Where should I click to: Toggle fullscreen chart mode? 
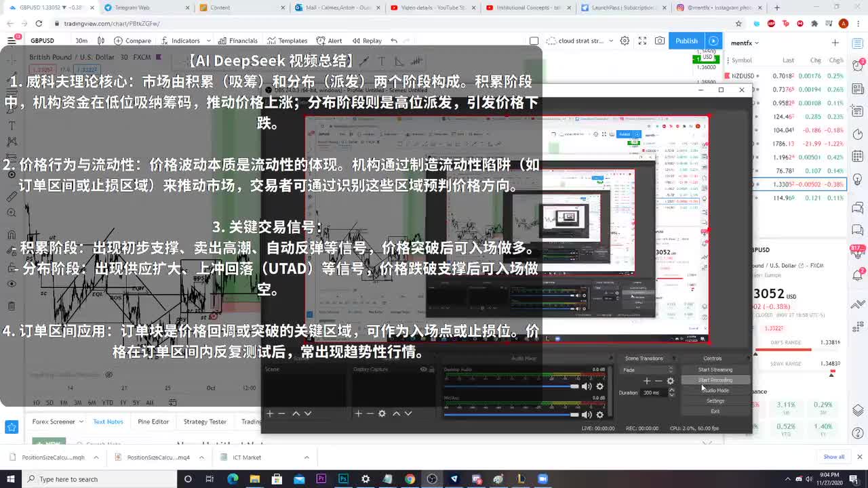click(x=642, y=41)
